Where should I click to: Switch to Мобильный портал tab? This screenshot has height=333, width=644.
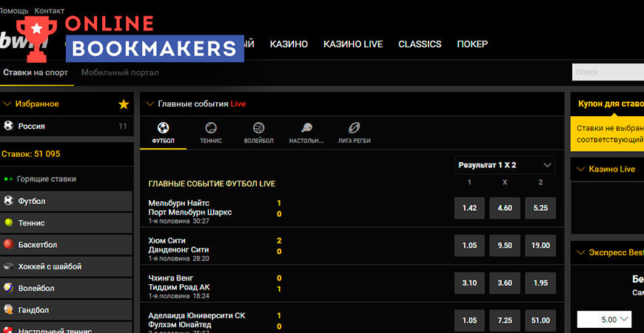tap(120, 73)
